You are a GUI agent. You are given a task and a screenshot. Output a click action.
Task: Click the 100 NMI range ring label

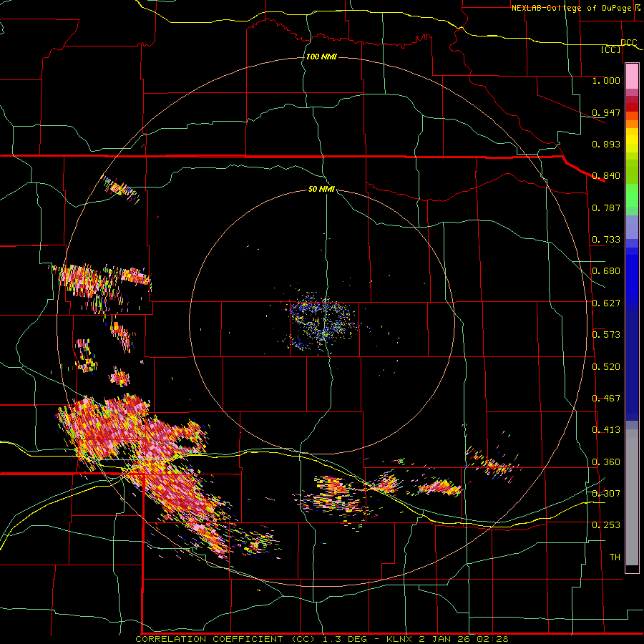[x=321, y=57]
